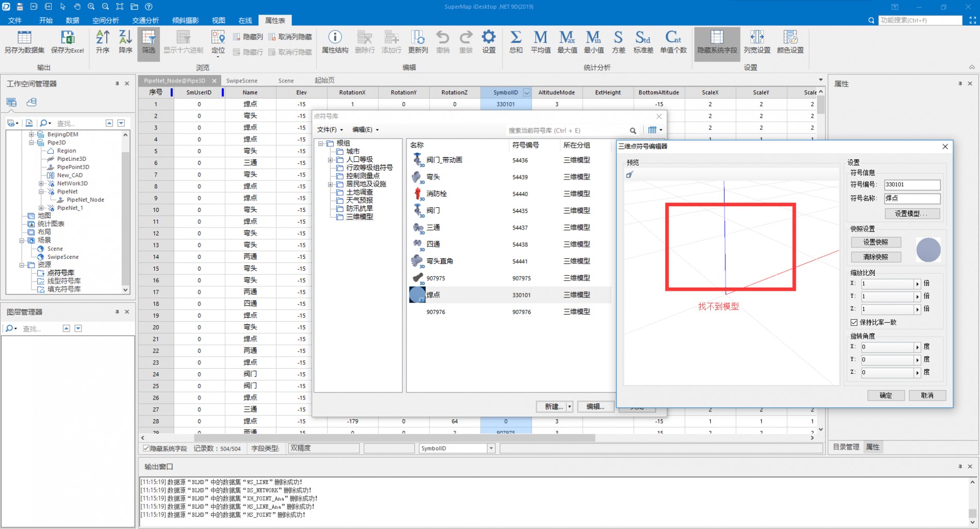980x529 pixels.
Task: Close the 三维点符号编辑器 dialog
Action: pos(945,146)
